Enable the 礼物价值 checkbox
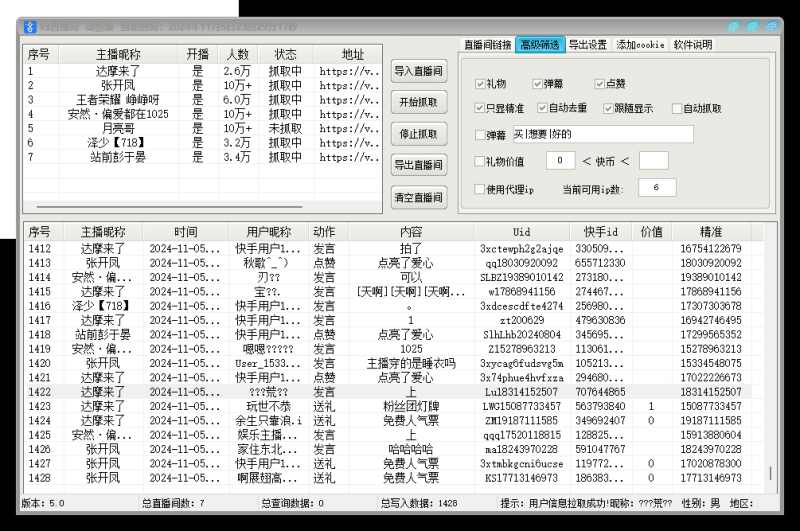Image resolution: width=800 pixels, height=531 pixels. (x=480, y=161)
